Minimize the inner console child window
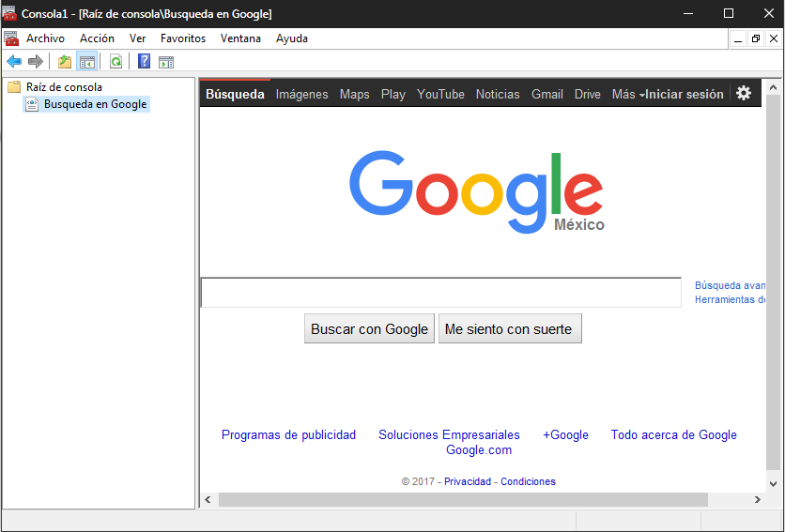The height and width of the screenshot is (532, 785). pos(738,38)
